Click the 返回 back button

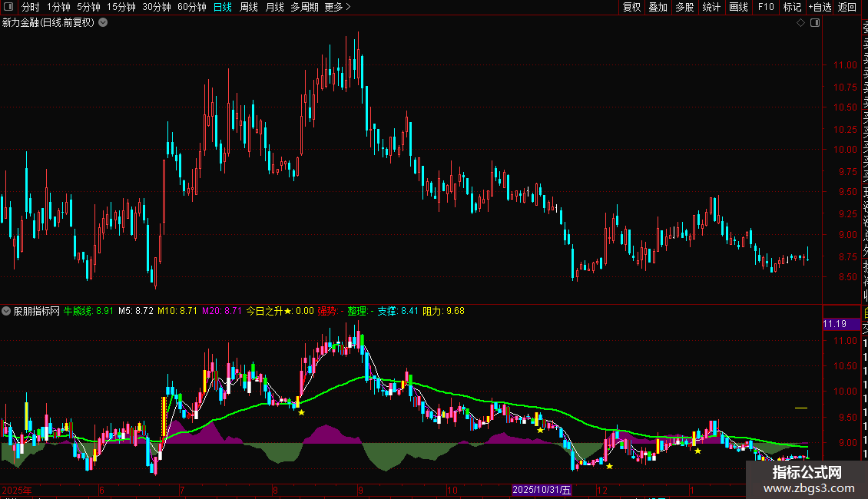(847, 7)
